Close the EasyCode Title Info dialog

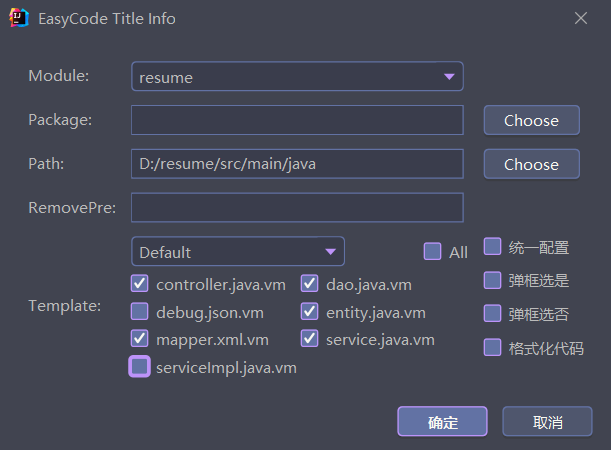tap(581, 18)
